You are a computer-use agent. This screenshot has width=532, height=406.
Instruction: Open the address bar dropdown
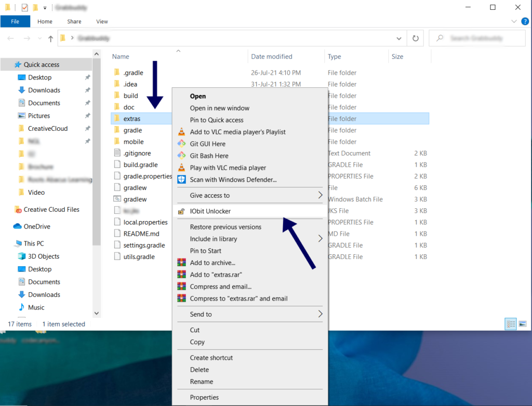(x=398, y=38)
